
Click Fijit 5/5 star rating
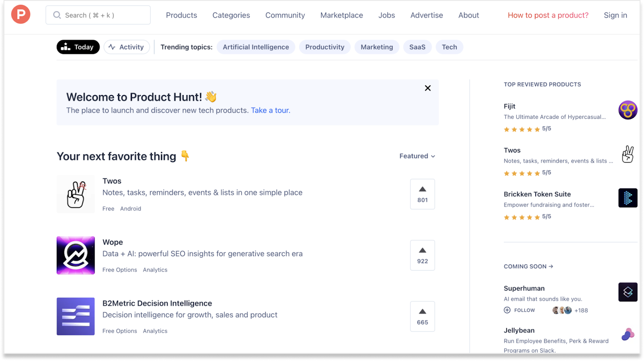click(x=527, y=129)
